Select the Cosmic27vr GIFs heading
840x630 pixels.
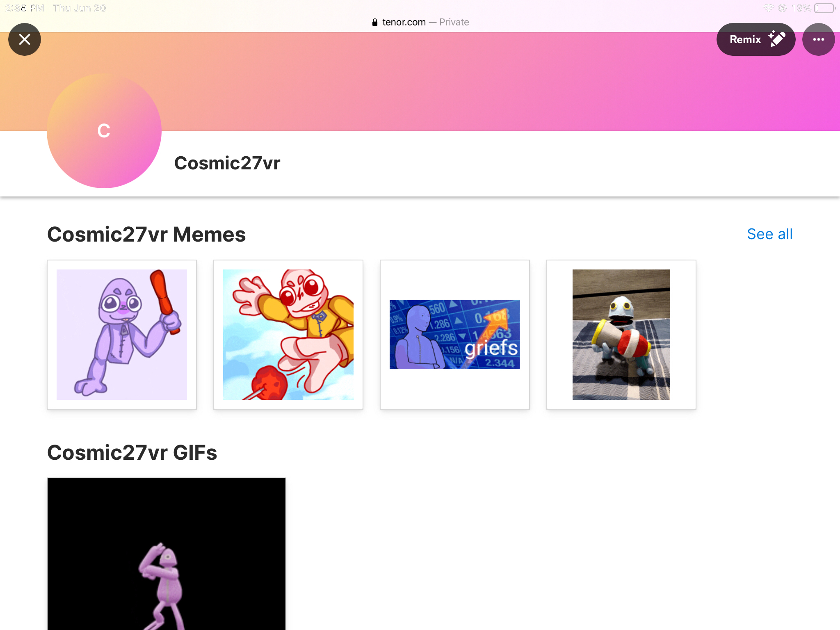click(132, 453)
